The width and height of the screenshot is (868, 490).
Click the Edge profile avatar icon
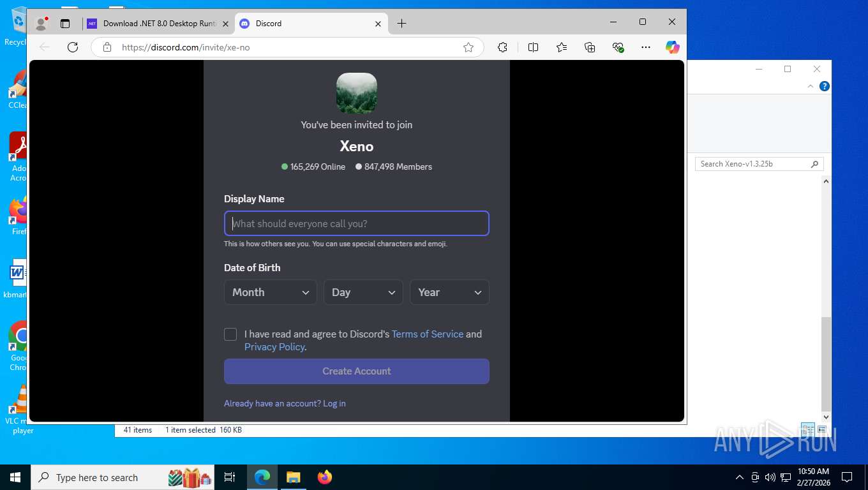pyautogui.click(x=41, y=24)
